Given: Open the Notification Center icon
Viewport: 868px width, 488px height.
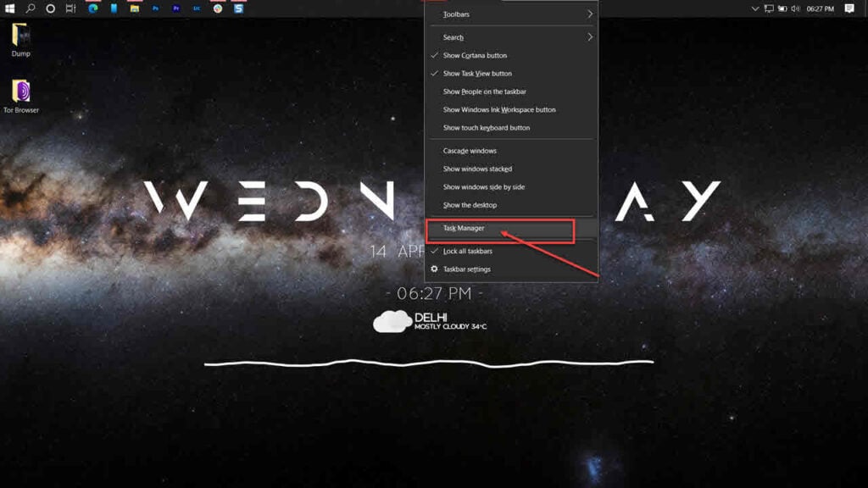Looking at the screenshot, I should tap(849, 8).
